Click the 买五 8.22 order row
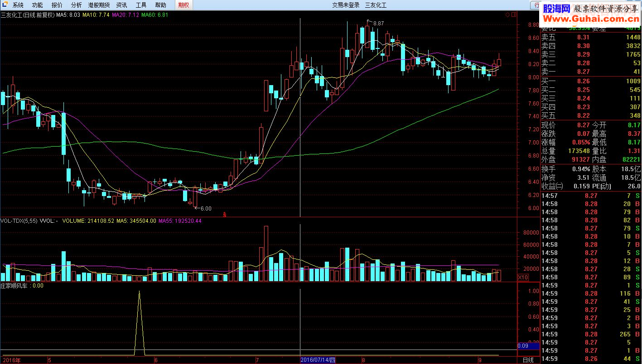Viewport: 642px width, 364px height. (x=591, y=115)
